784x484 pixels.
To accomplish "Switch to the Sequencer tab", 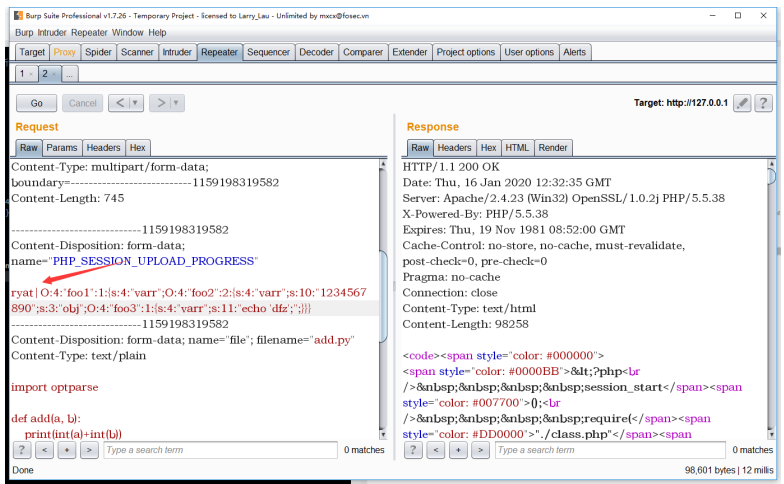I will point(268,52).
